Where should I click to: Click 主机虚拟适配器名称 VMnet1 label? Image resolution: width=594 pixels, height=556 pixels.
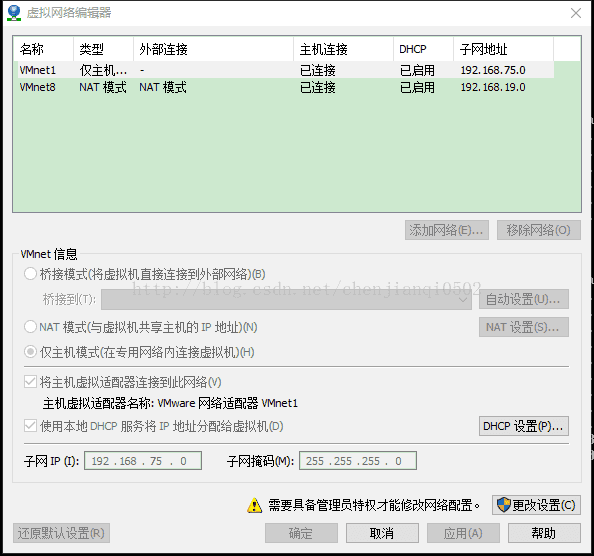[x=170, y=403]
